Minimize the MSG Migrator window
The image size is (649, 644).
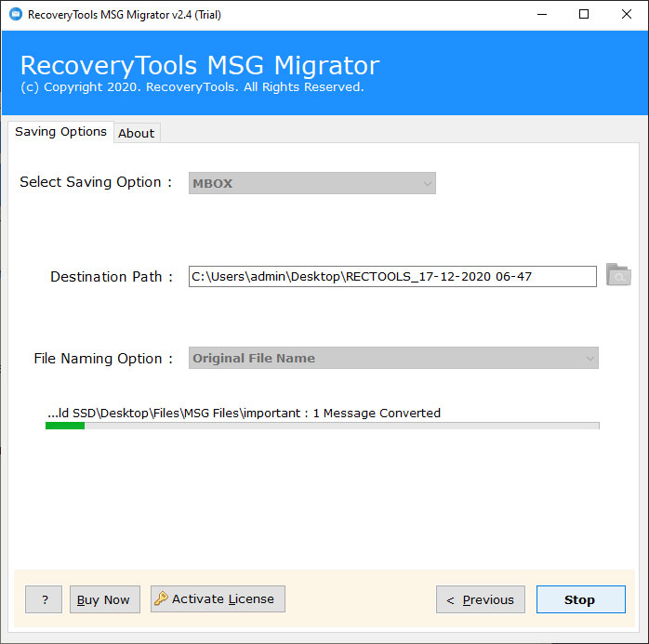tap(542, 15)
